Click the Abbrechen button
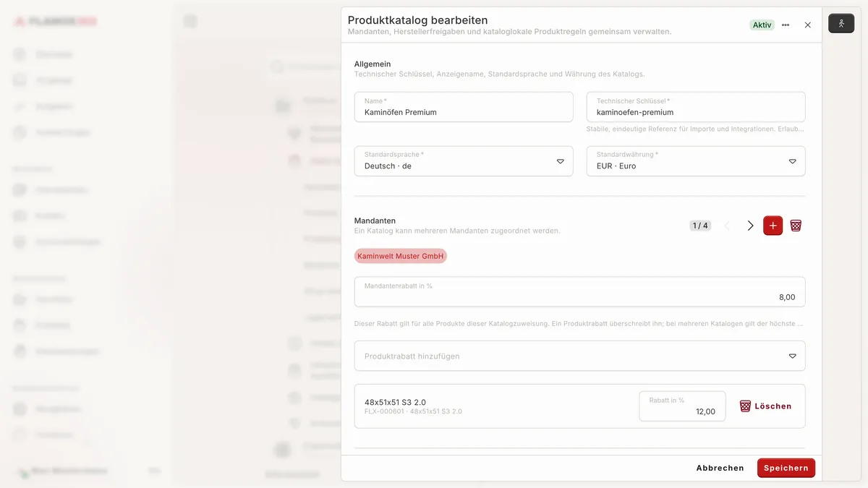Viewport: 868px width, 488px height. (720, 468)
